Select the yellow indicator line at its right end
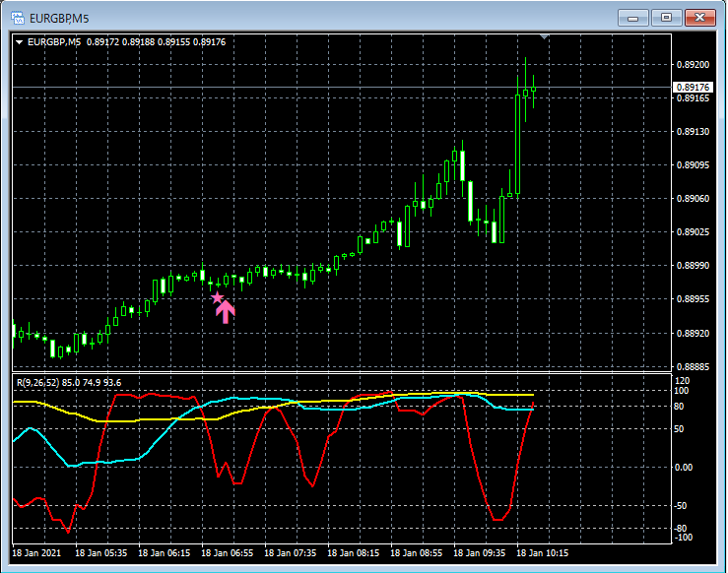The width and height of the screenshot is (728, 573). (531, 395)
